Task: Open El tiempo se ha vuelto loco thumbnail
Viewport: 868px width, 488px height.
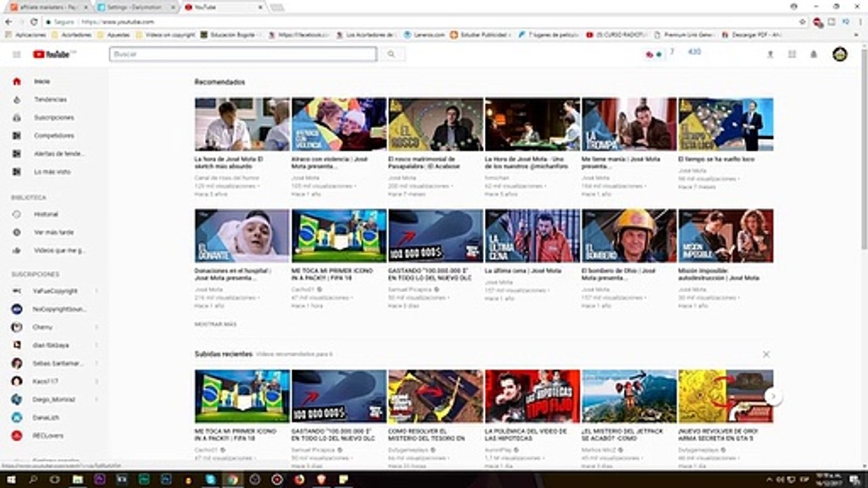Action: 726,124
